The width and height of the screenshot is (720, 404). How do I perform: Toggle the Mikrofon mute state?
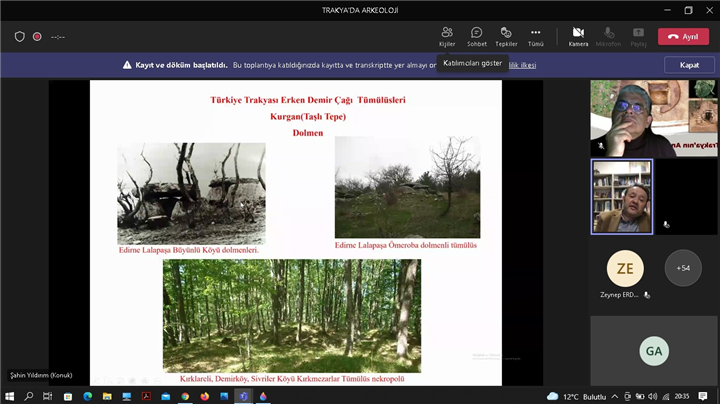pos(608,36)
